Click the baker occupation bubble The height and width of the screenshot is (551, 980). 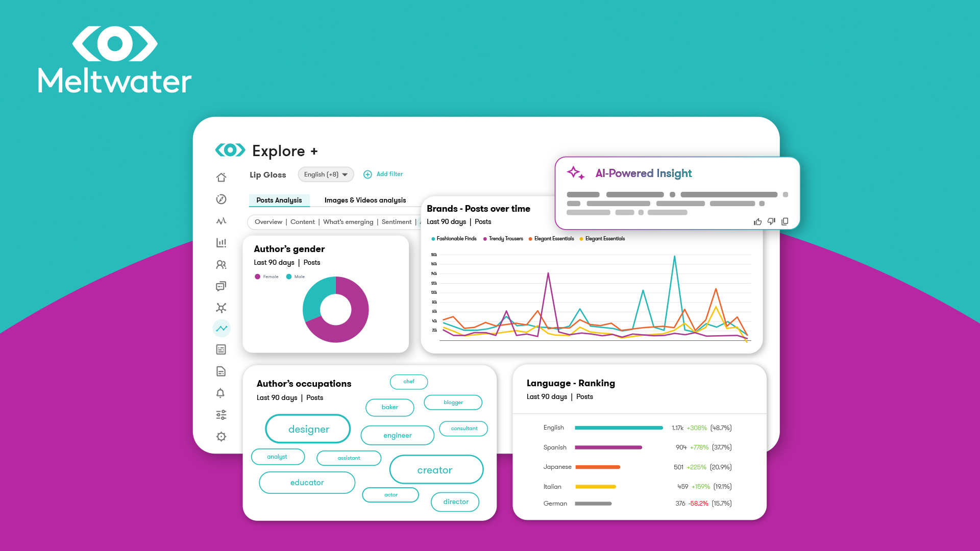click(390, 407)
